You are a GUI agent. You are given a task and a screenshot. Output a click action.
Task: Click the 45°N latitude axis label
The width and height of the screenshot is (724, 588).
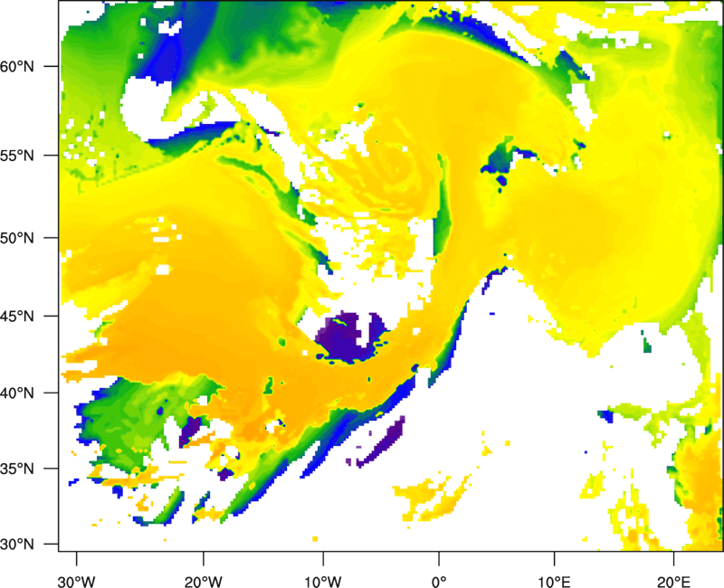click(x=17, y=316)
